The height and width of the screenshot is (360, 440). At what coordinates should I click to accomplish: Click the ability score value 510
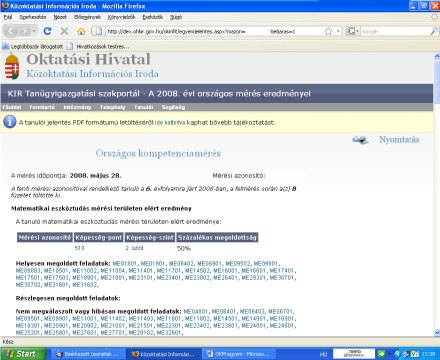point(79,248)
